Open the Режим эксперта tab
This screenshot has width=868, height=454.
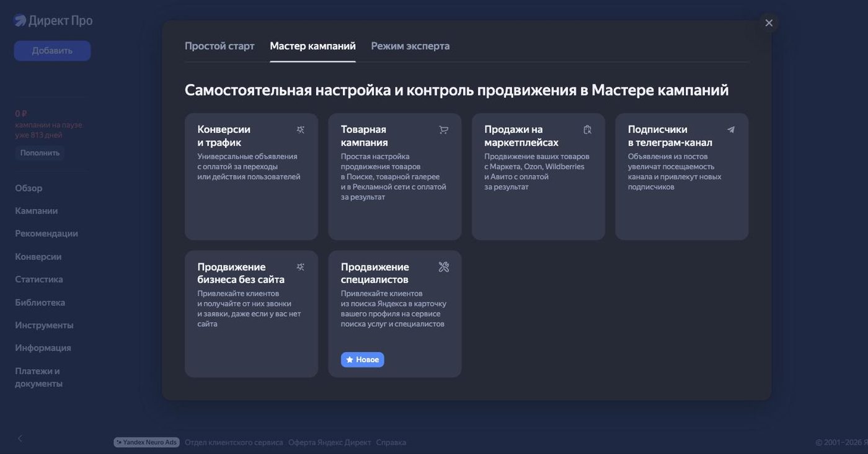tap(410, 46)
